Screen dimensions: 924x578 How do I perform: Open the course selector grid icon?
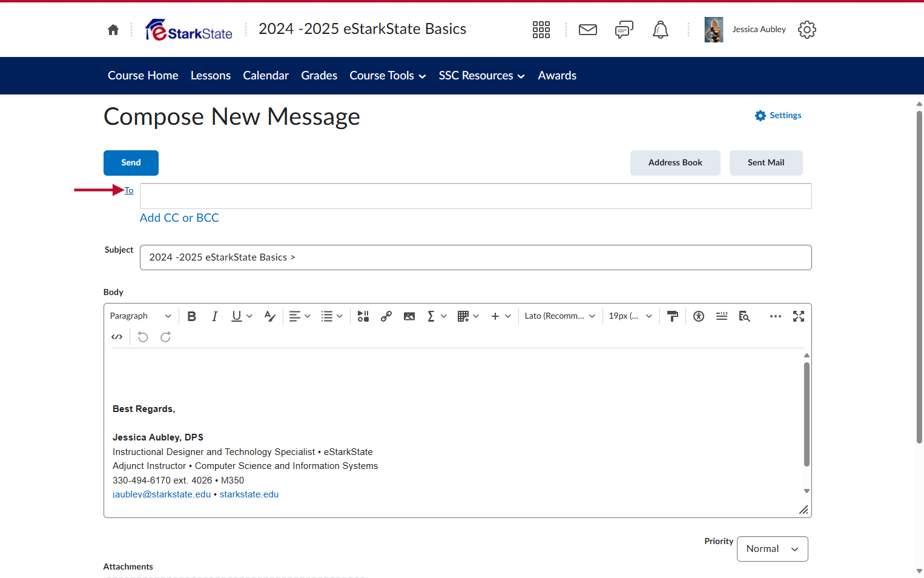541,30
